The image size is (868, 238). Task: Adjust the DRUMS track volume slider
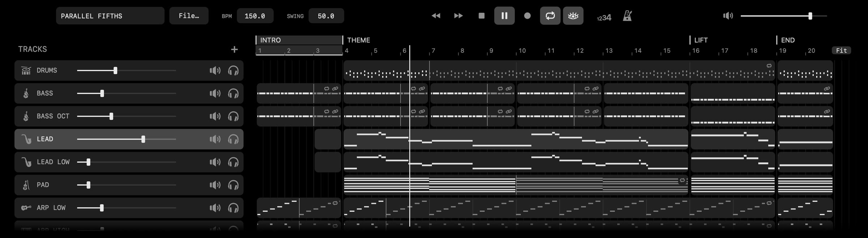(126, 71)
